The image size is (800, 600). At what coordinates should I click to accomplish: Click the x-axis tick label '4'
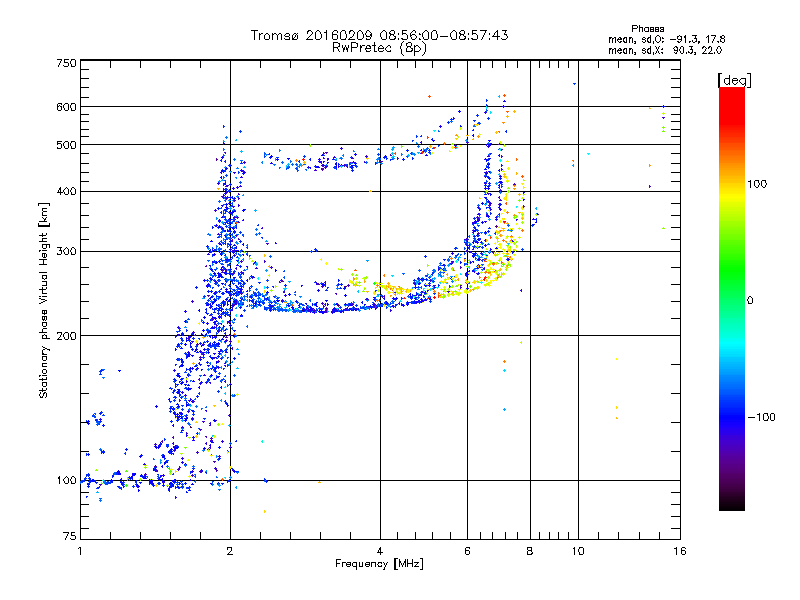pyautogui.click(x=380, y=551)
